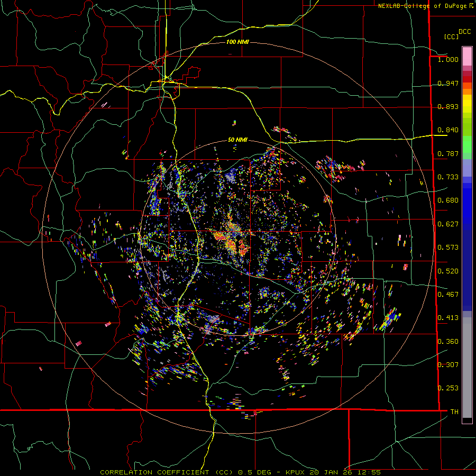Pick the dark red swatch near 0.947

(467, 79)
